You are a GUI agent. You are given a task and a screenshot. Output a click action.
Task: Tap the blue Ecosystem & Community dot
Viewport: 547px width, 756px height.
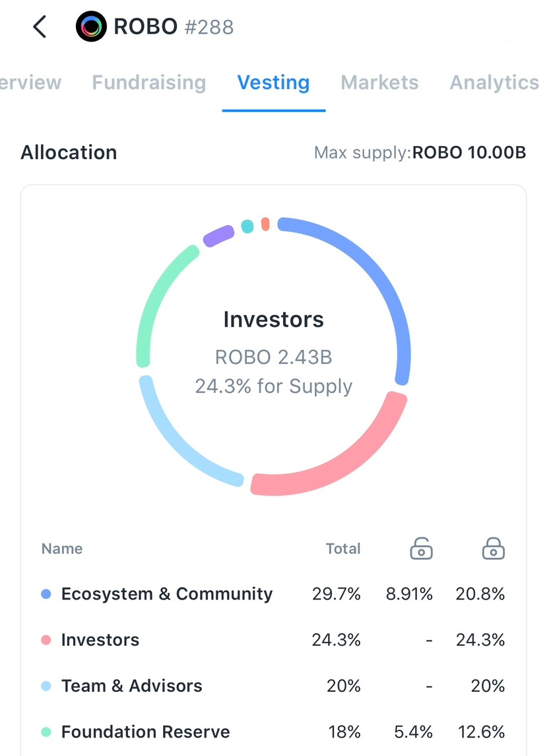pos(46,594)
